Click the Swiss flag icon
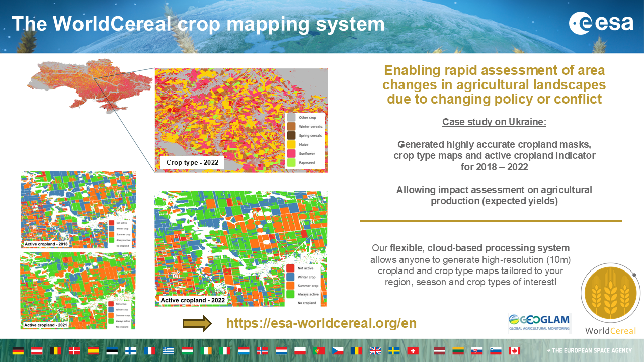 tap(413, 351)
